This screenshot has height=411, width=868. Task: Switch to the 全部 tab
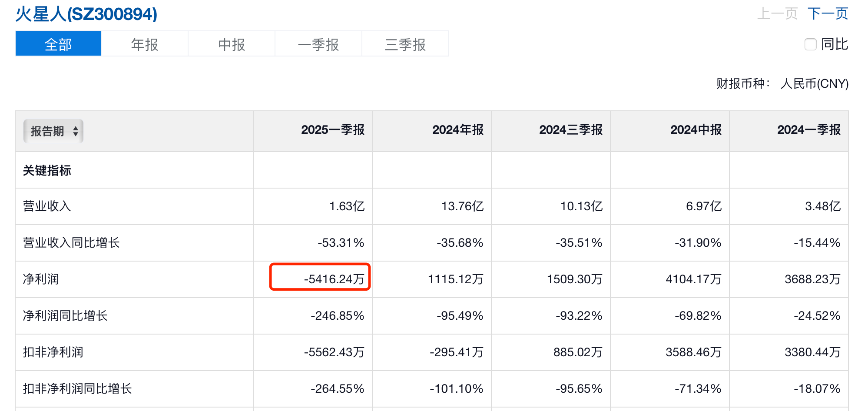[x=58, y=44]
